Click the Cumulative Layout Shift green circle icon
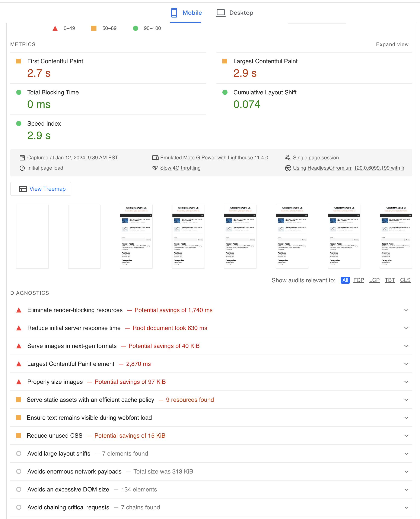Viewport: 420px width, 519px height. coord(225,92)
